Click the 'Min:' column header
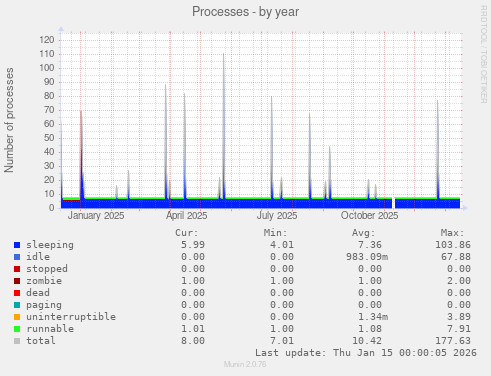Viewport: 491px width, 376px height. 275,233
